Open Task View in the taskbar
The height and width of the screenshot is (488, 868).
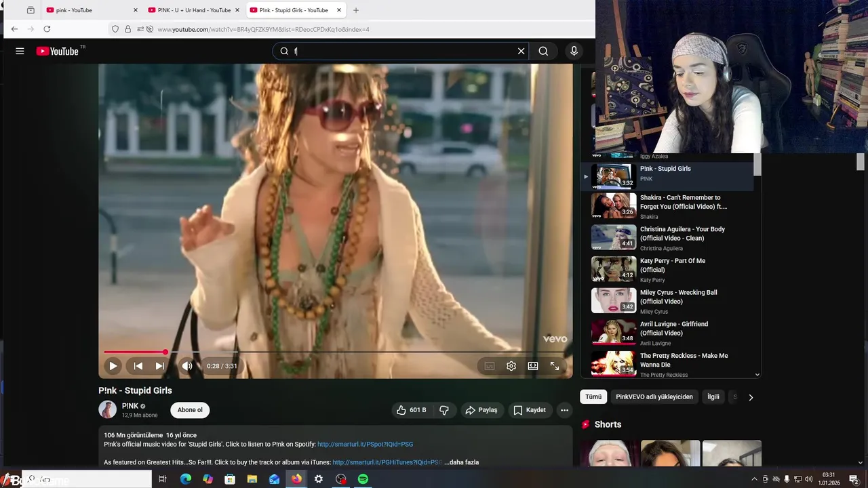tap(163, 479)
